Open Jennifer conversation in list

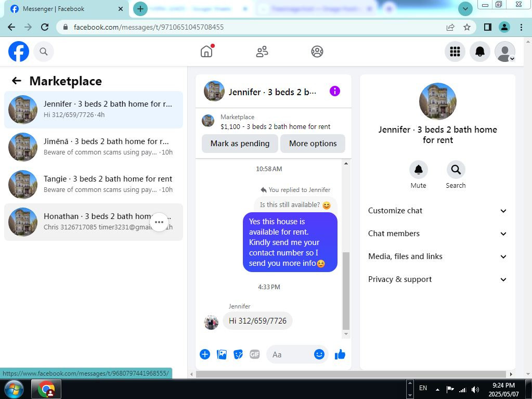[x=94, y=110]
